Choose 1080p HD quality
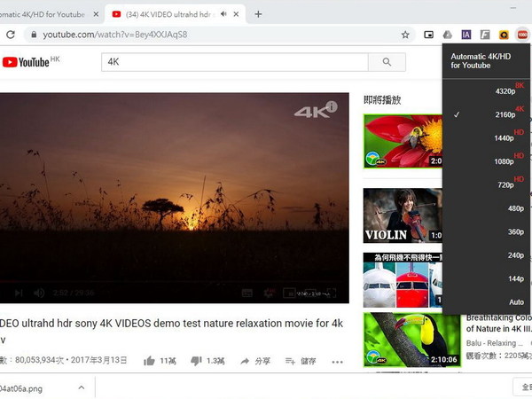Image resolution: width=532 pixels, height=399 pixels. pos(486,161)
